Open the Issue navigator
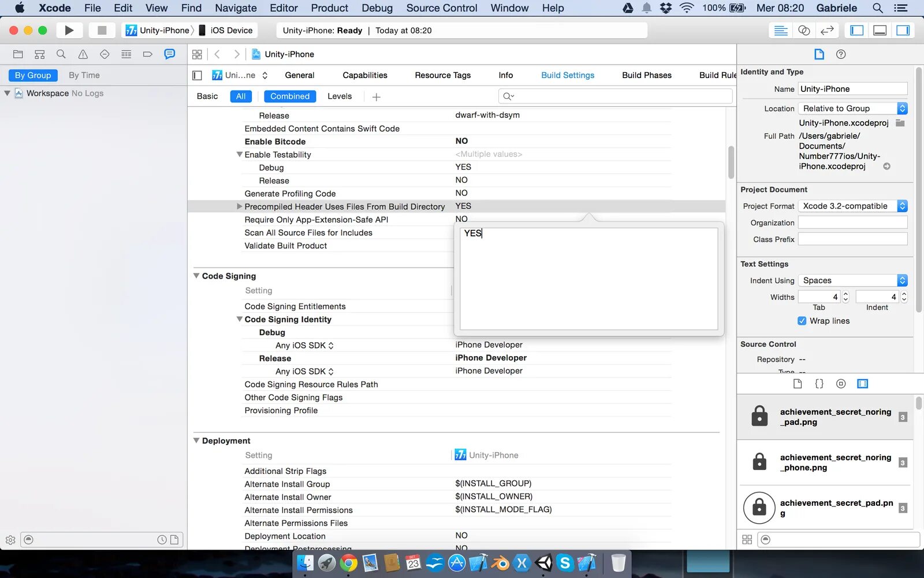The width and height of the screenshot is (924, 578). (83, 54)
